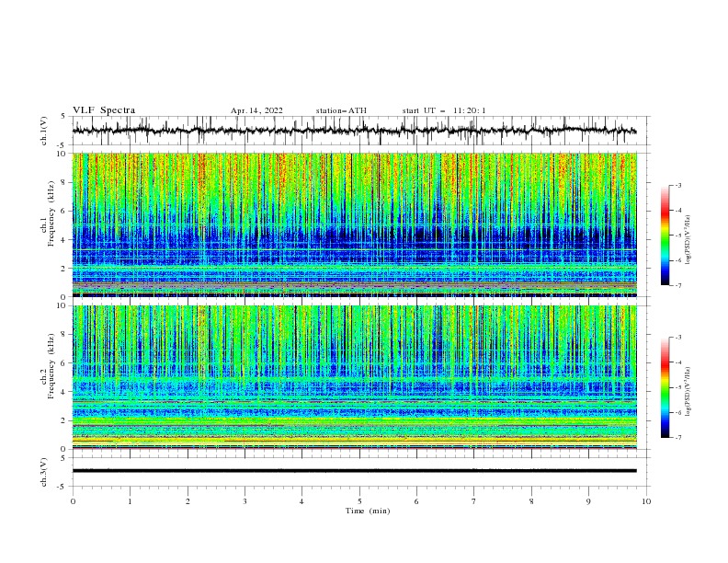Select the date text "Apr. 14, 2022"
This screenshot has width=728, height=563.
click(256, 110)
